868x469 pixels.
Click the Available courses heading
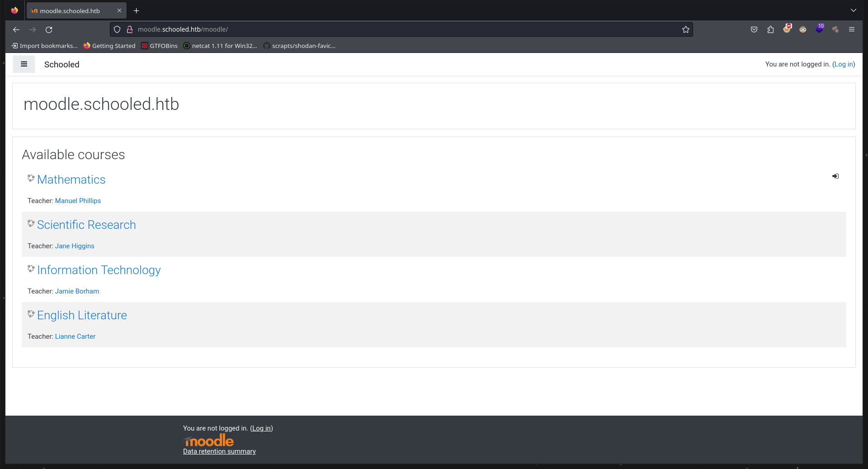tap(73, 155)
